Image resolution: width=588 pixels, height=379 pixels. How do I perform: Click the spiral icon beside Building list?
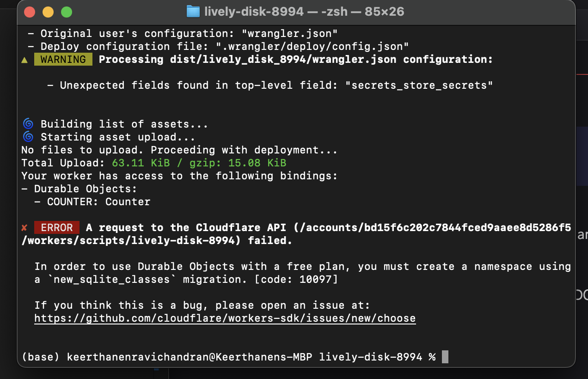coord(28,124)
